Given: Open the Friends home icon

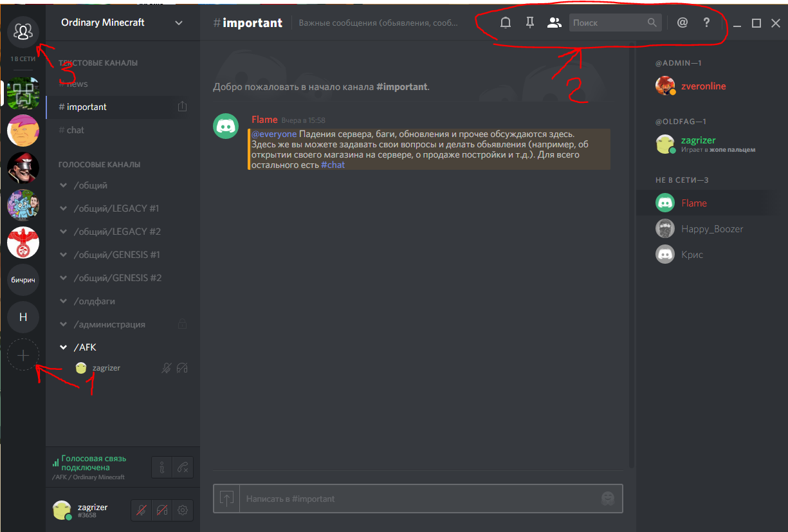Looking at the screenshot, I should click(23, 32).
